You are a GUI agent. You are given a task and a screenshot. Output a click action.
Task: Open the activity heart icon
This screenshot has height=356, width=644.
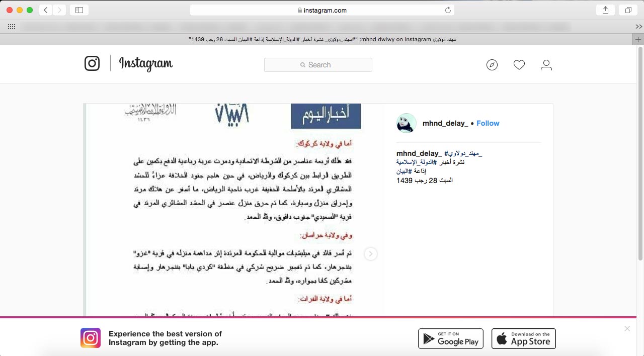[519, 65]
